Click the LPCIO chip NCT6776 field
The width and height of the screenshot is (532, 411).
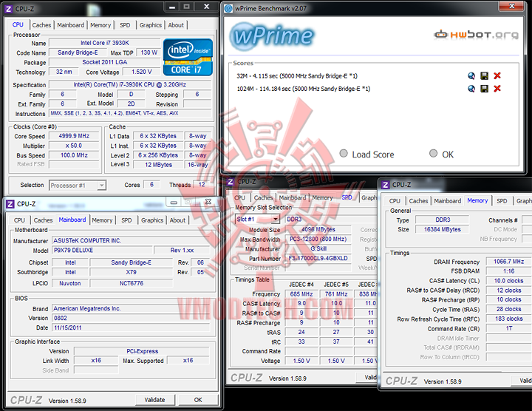[132, 283]
